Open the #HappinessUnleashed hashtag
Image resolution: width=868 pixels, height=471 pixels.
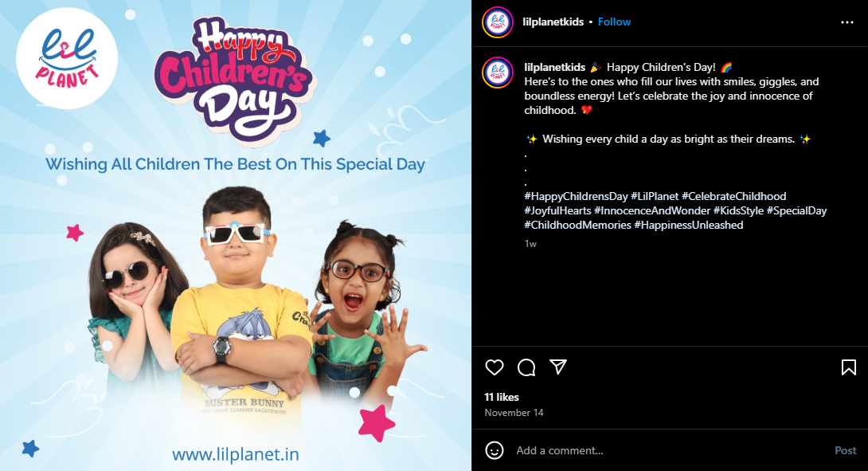(689, 225)
